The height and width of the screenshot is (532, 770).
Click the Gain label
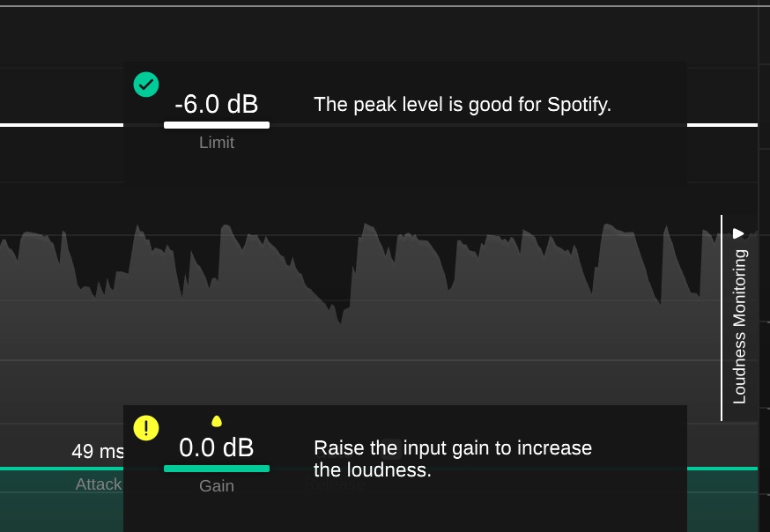217,486
